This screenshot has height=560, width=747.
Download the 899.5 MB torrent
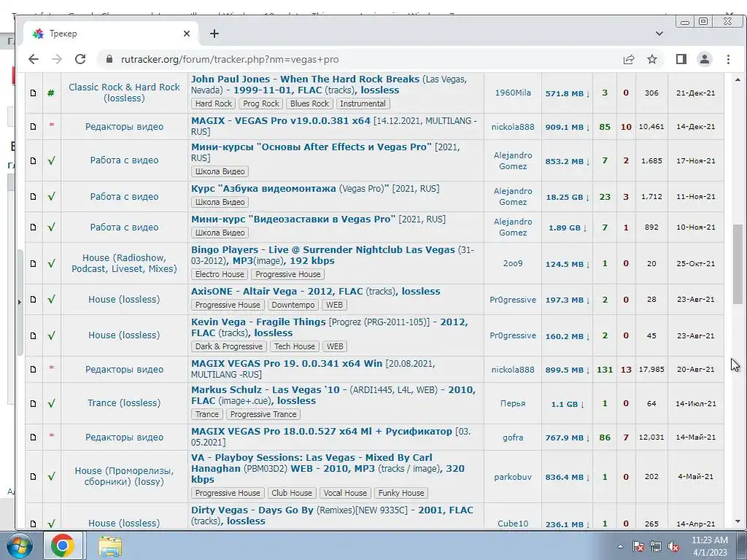[568, 370]
